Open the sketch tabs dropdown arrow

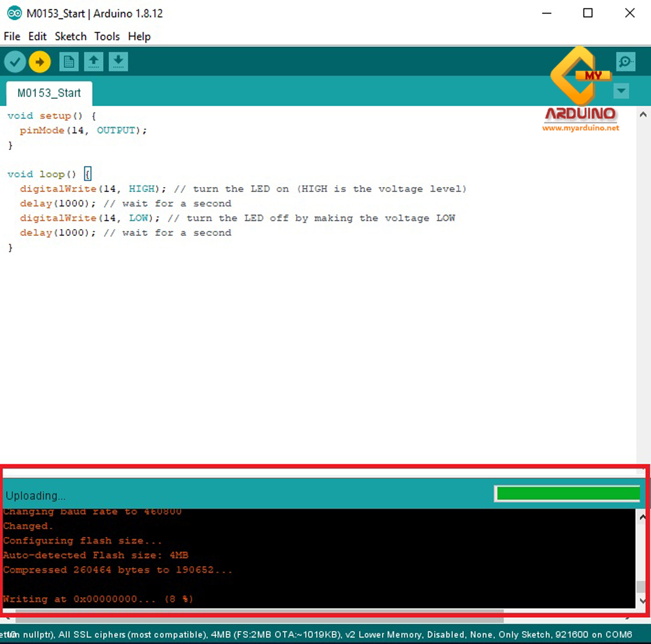[x=621, y=91]
